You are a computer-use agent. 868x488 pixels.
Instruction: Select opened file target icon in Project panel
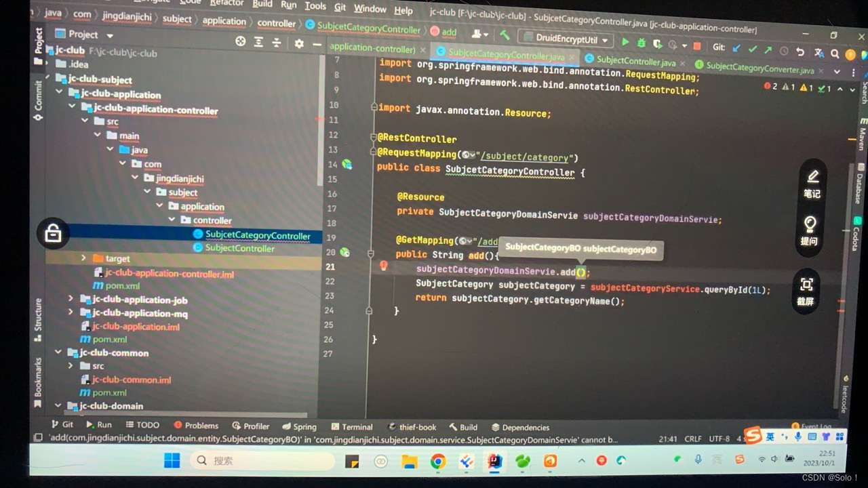coord(240,42)
